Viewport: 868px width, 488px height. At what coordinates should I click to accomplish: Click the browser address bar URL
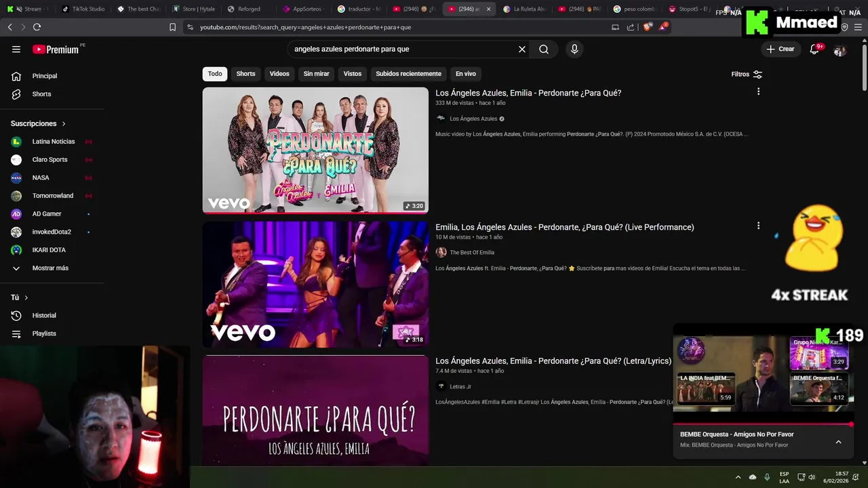point(305,27)
